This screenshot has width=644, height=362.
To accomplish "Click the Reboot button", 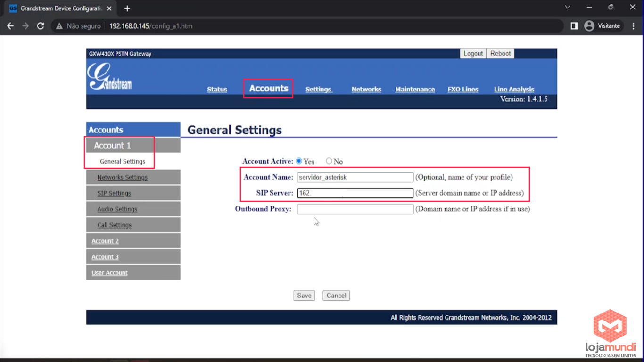I will 500,53.
